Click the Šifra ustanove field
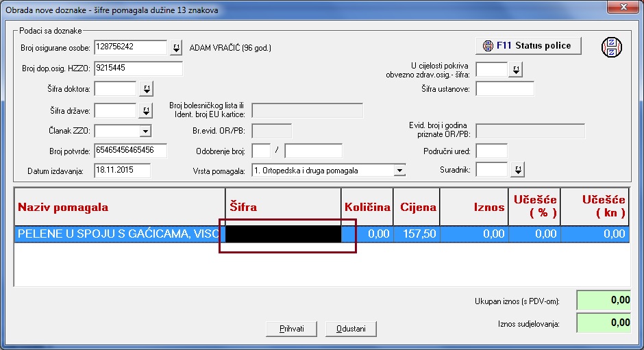This screenshot has height=350, width=644. point(505,89)
